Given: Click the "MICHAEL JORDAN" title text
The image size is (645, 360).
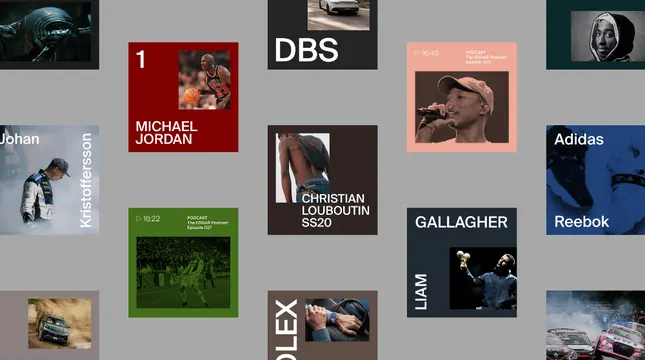Looking at the screenshot, I should click(166, 132).
